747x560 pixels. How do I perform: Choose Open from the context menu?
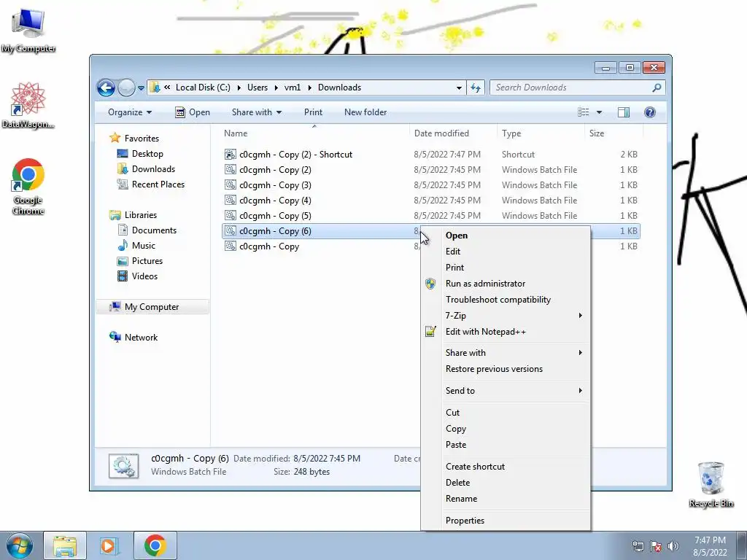click(506, 236)
